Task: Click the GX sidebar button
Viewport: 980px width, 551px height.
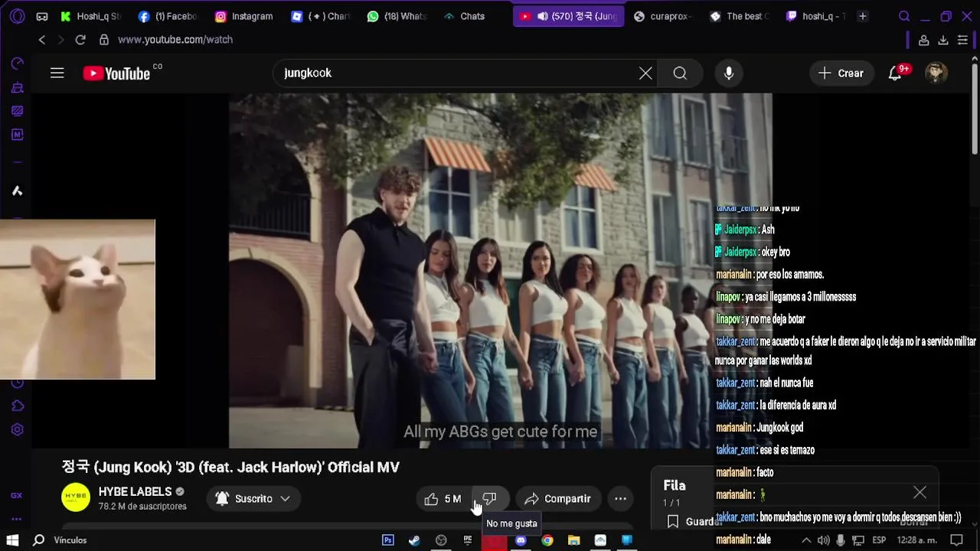Action: (17, 495)
